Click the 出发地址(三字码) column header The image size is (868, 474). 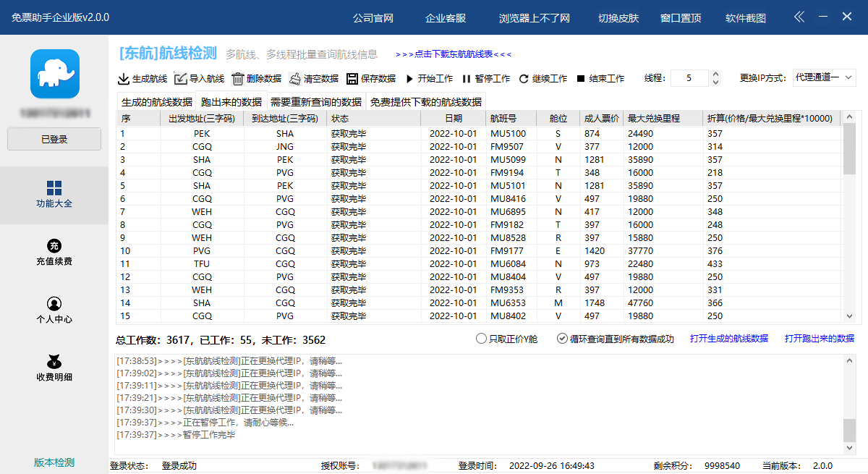click(202, 119)
